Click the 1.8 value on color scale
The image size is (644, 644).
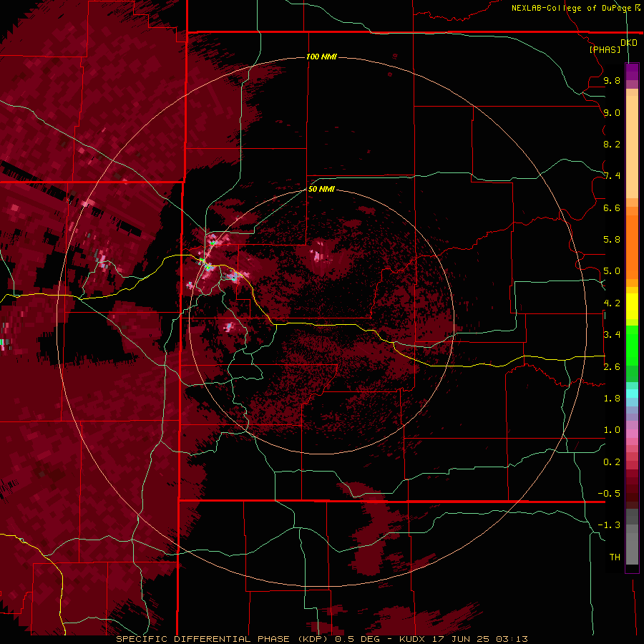[x=612, y=399]
